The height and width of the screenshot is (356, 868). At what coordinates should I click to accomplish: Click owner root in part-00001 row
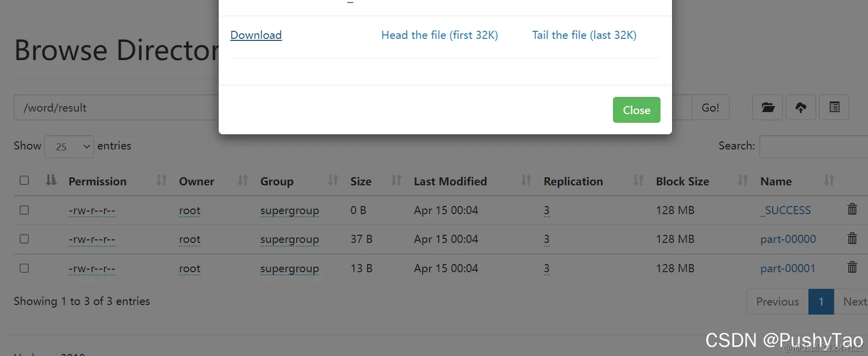190,269
